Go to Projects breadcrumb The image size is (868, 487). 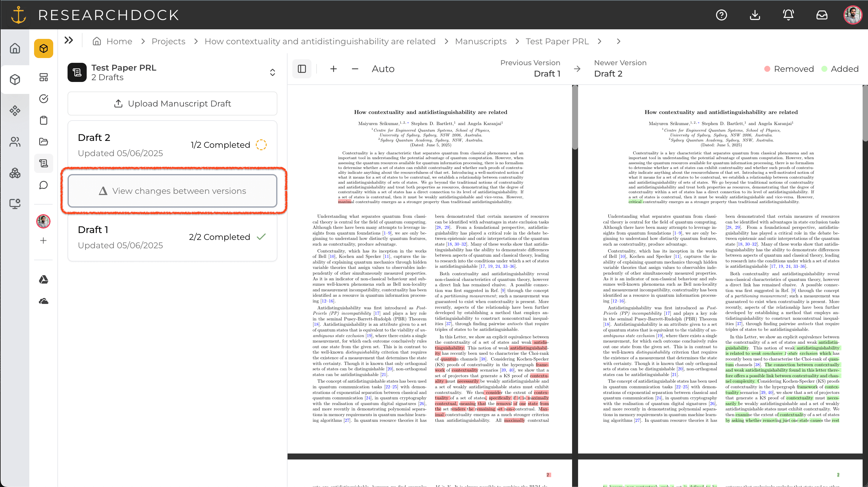pos(169,41)
